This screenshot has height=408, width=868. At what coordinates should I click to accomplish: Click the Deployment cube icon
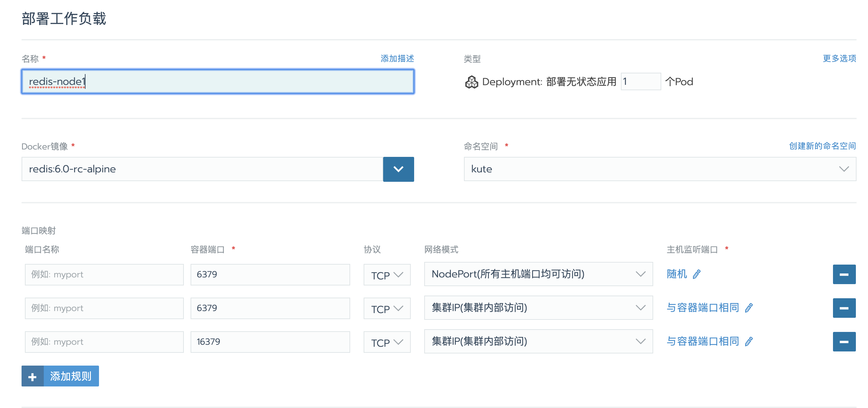click(471, 81)
